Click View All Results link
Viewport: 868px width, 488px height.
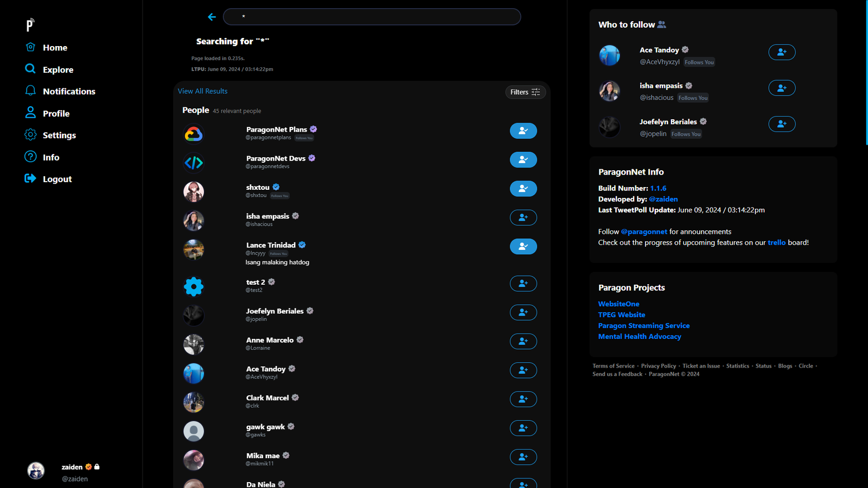tap(202, 91)
